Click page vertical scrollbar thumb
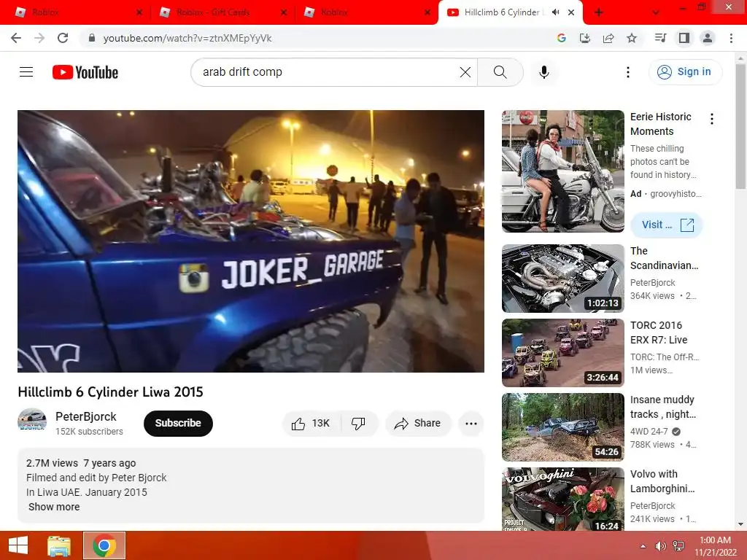 coord(740,126)
